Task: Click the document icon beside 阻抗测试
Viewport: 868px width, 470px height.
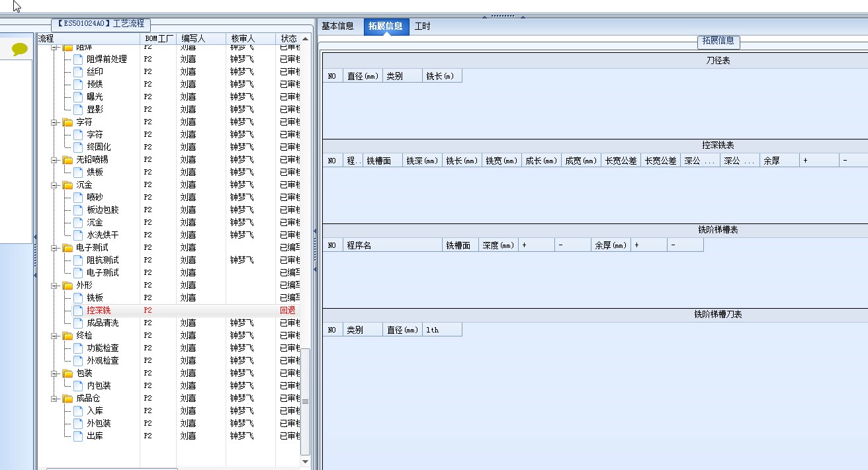Action: (x=78, y=260)
